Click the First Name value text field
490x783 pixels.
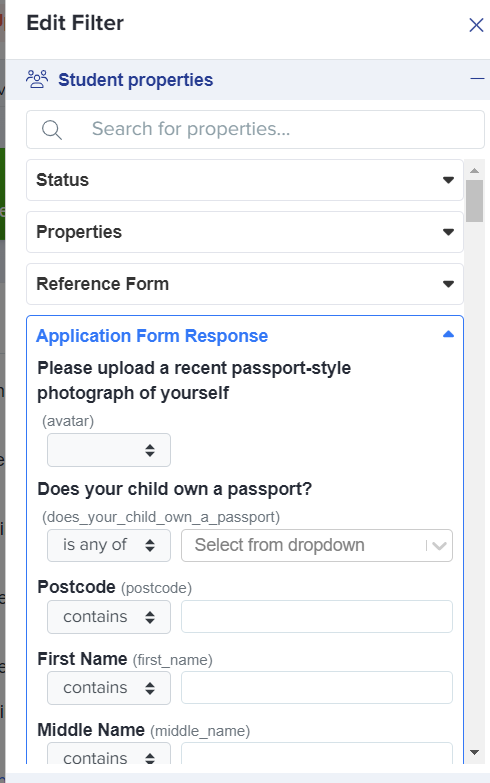[x=317, y=688]
